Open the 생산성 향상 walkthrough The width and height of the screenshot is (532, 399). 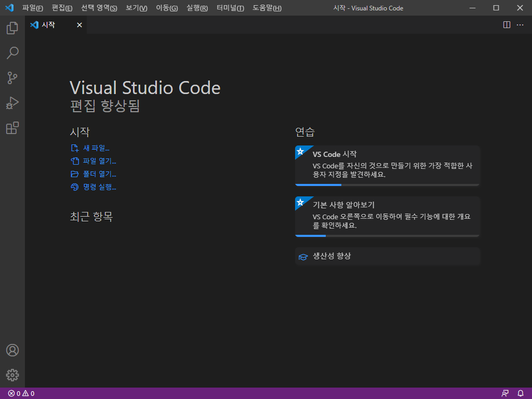pyautogui.click(x=388, y=256)
